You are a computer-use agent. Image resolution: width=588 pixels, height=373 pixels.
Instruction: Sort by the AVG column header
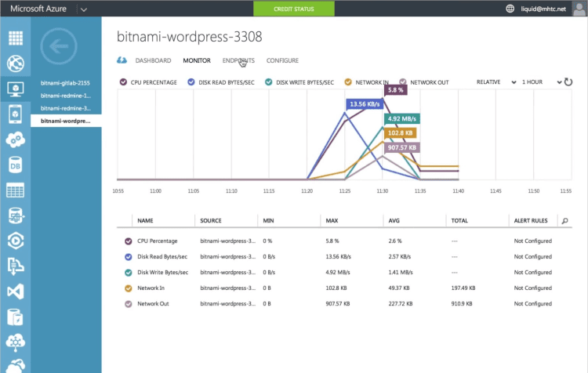click(394, 220)
